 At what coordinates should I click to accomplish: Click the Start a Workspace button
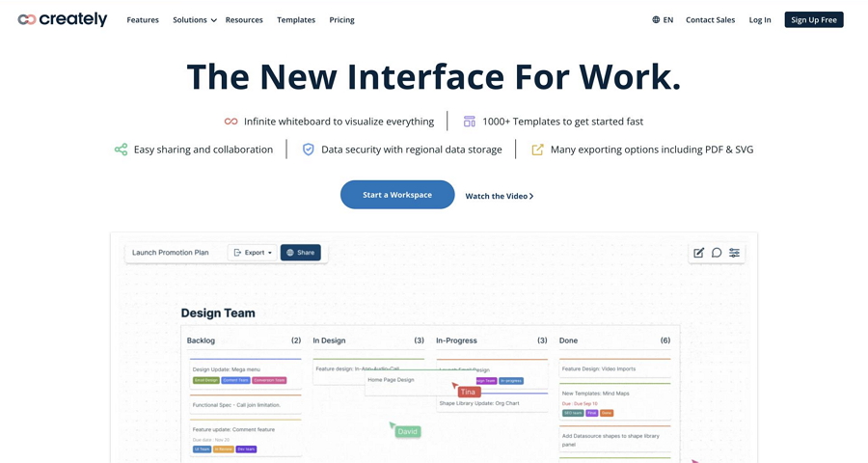pyautogui.click(x=397, y=195)
